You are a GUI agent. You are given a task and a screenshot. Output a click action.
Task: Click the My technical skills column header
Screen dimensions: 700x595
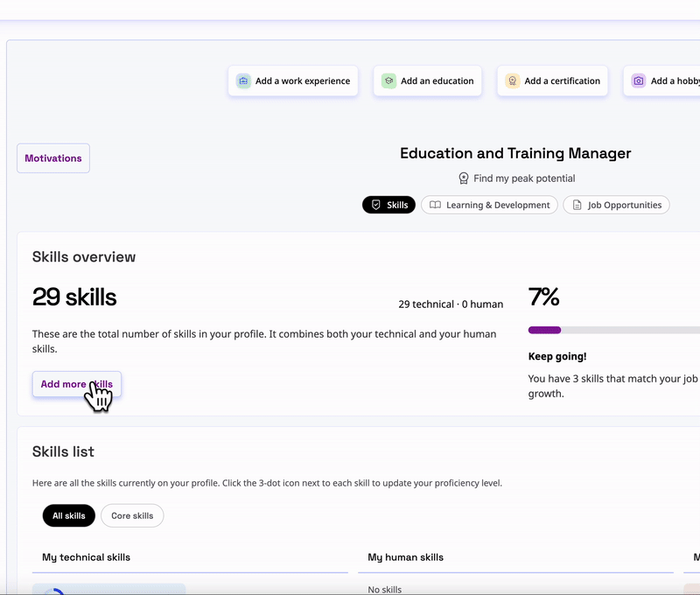coord(86,557)
